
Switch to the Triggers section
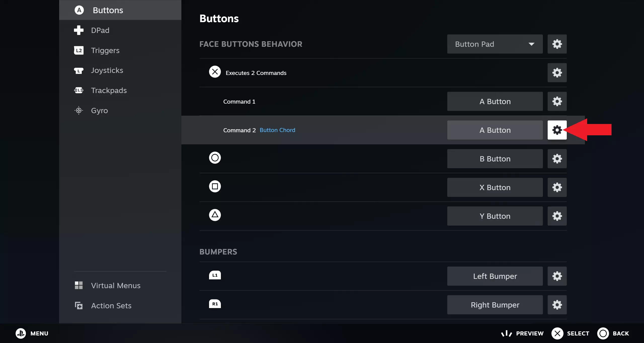[x=105, y=50]
